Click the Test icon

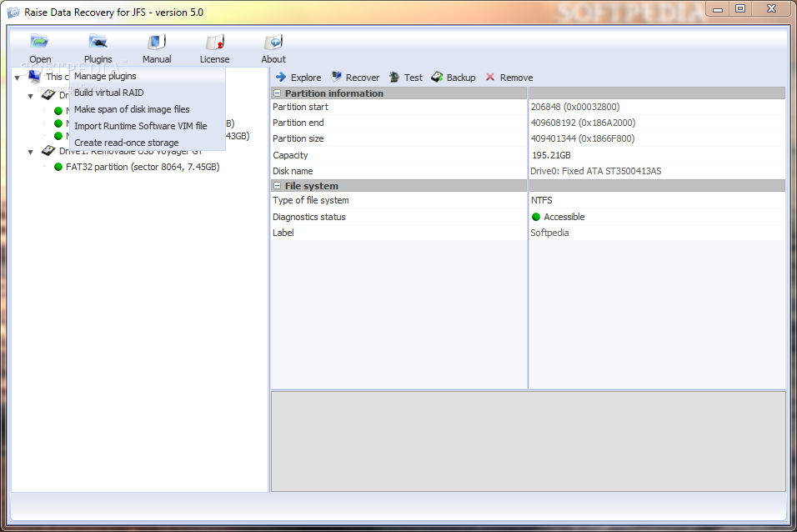point(394,77)
